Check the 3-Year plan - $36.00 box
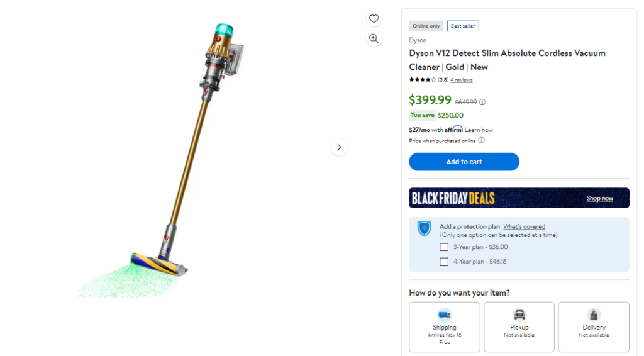Image resolution: width=644 pixels, height=356 pixels. click(x=444, y=247)
